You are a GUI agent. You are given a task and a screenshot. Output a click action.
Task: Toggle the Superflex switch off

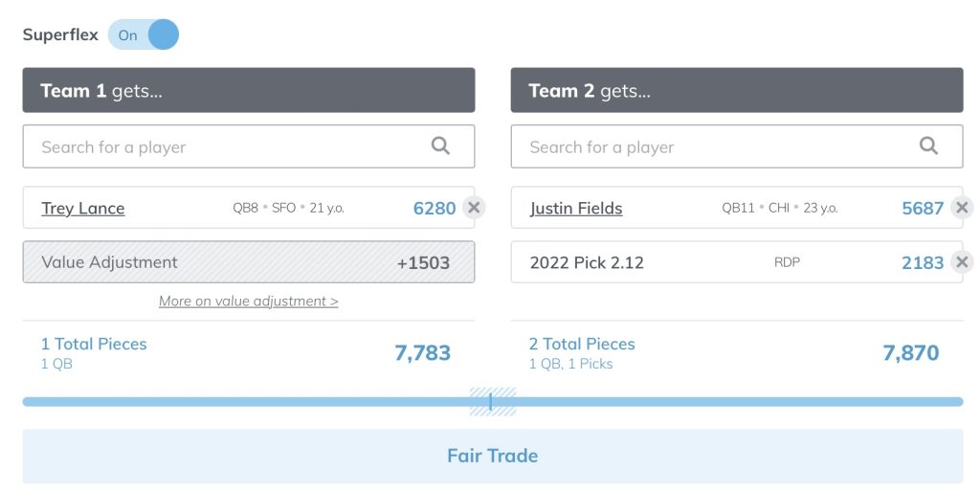[144, 34]
